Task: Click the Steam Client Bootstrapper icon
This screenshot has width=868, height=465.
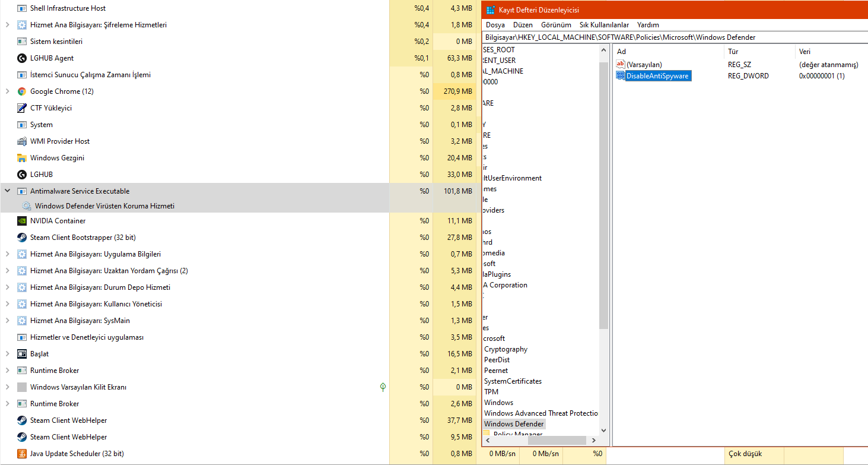Action: click(x=22, y=238)
